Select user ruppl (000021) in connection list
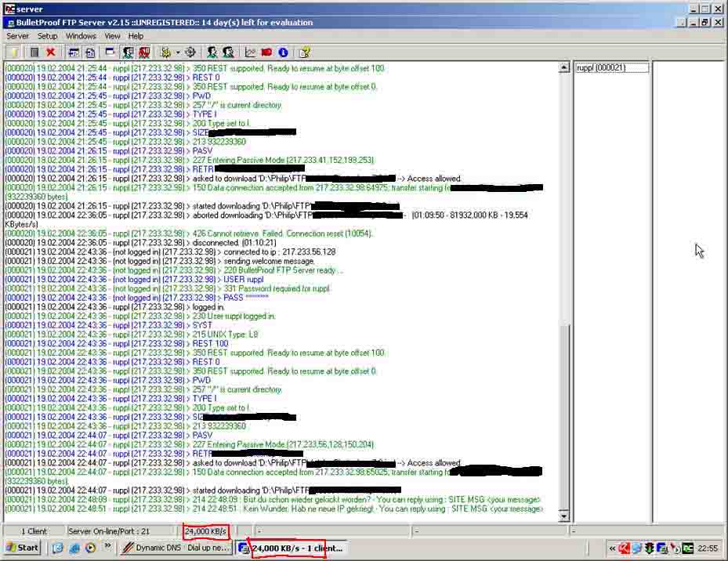The image size is (728, 561). click(x=612, y=68)
